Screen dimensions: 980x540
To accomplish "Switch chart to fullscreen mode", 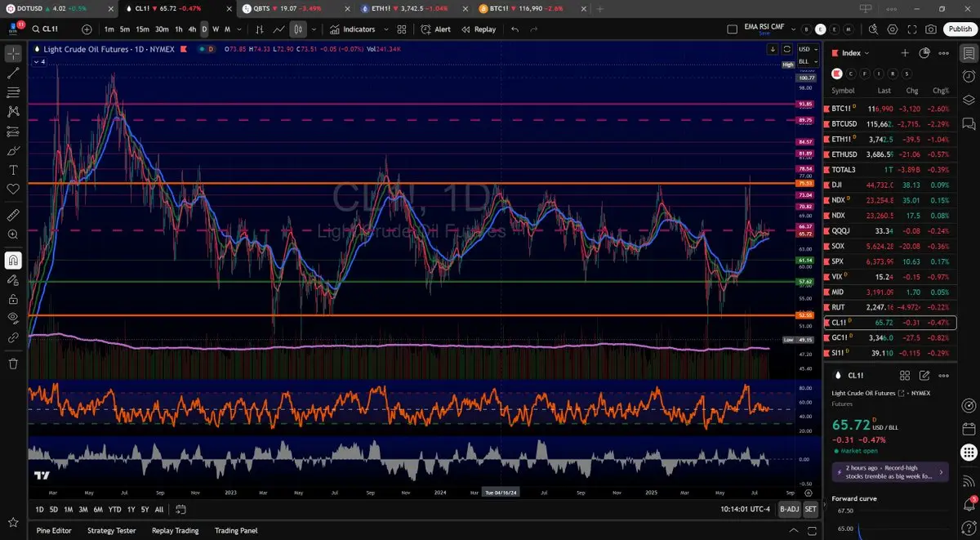I will pyautogui.click(x=911, y=29).
